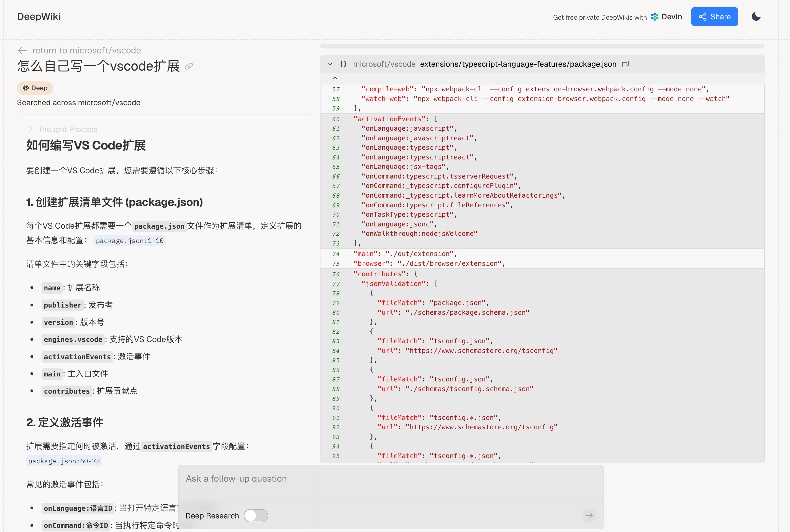Open the package.json:60-73 code reference
The width and height of the screenshot is (790, 532).
[64, 461]
